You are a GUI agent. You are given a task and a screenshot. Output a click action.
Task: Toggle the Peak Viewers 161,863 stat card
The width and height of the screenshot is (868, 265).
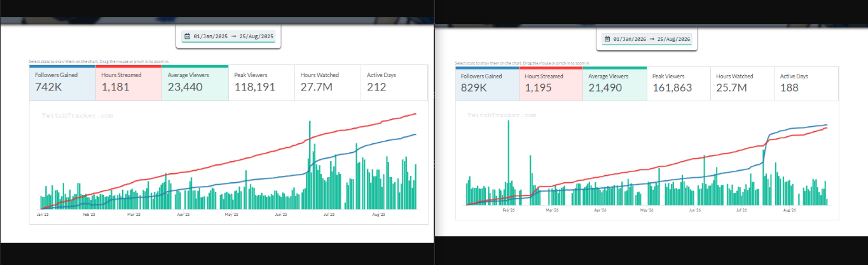pos(679,83)
